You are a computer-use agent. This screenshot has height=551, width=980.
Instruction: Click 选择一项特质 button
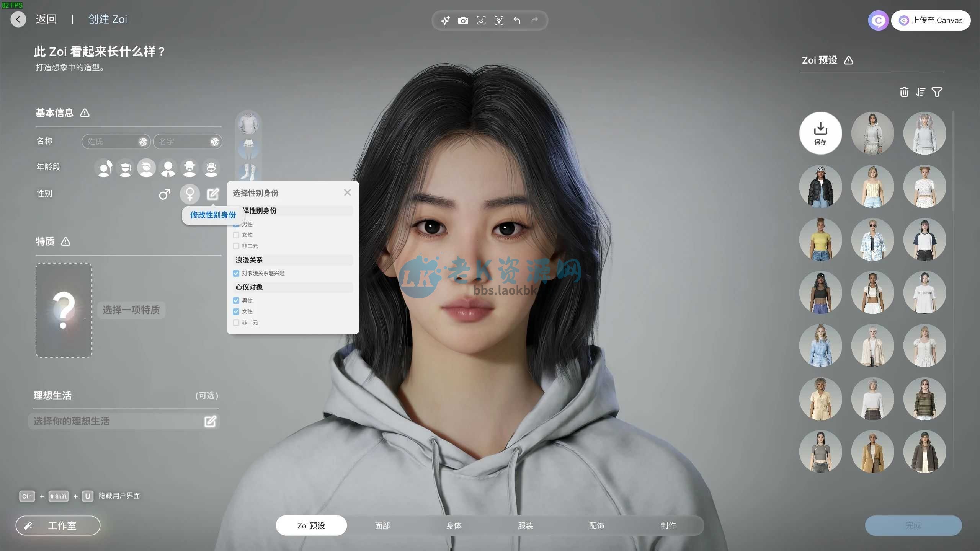[x=131, y=310]
